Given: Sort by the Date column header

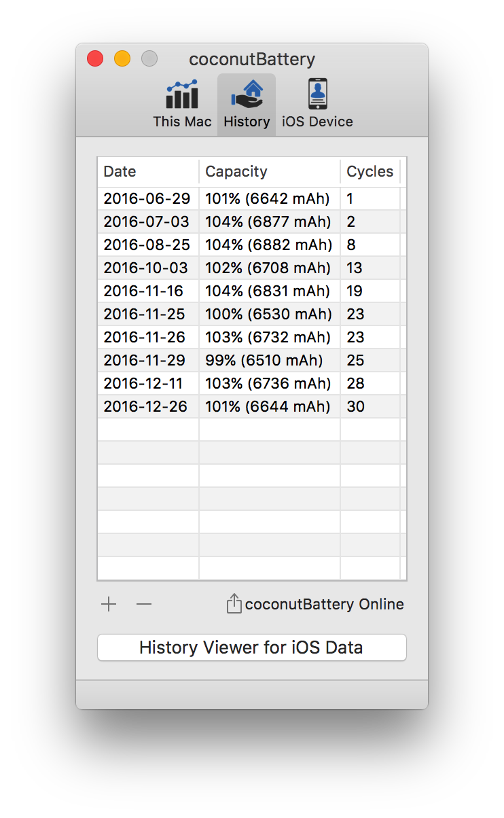Looking at the screenshot, I should [x=148, y=171].
